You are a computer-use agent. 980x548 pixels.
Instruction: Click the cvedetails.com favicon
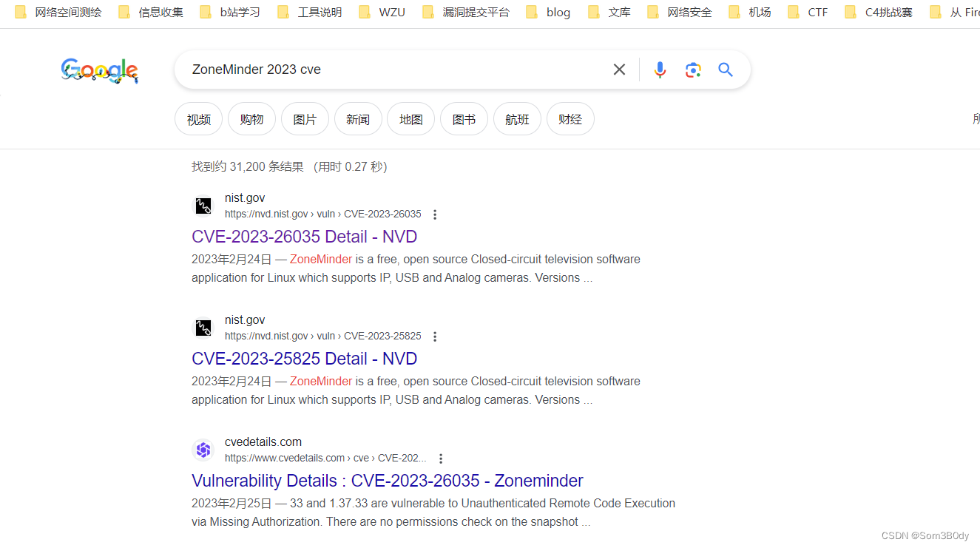(x=203, y=450)
